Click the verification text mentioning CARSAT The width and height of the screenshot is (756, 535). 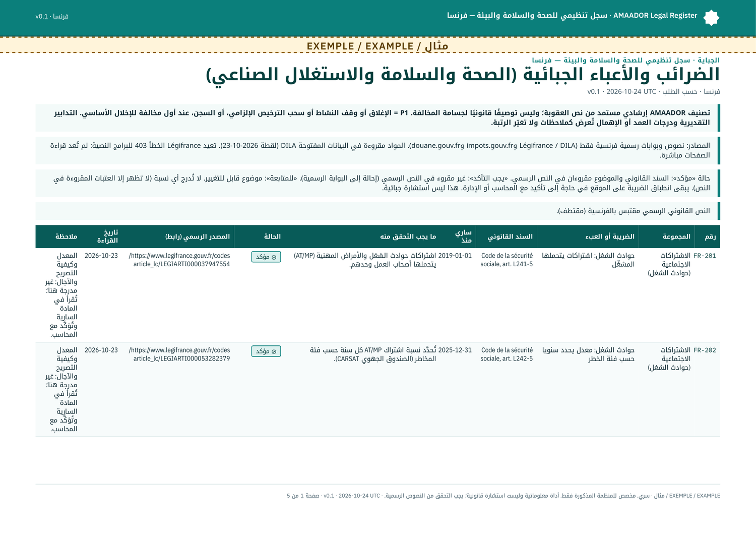[x=373, y=354]
